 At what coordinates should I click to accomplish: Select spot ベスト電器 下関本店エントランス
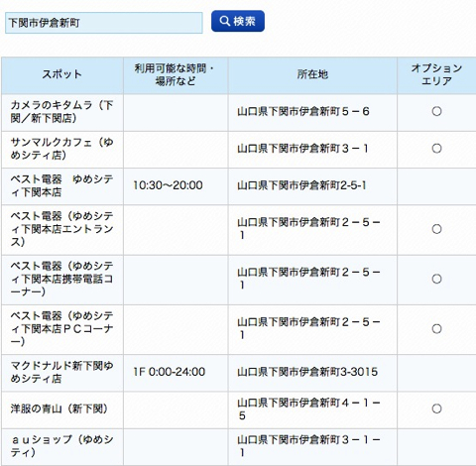click(x=61, y=229)
